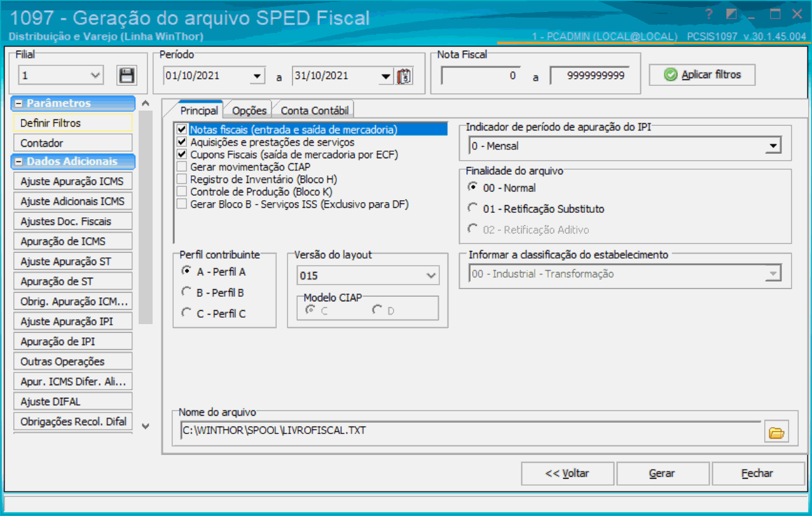Collapse the Dados Adicionais section
The height and width of the screenshot is (516, 812).
coord(20,161)
